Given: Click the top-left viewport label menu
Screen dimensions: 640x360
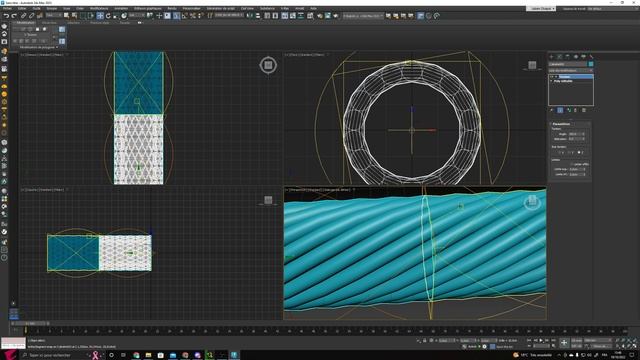Looking at the screenshot, I should pos(42,54).
